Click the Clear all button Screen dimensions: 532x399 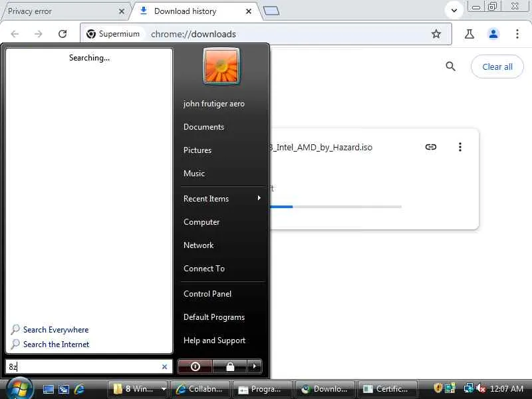(497, 66)
